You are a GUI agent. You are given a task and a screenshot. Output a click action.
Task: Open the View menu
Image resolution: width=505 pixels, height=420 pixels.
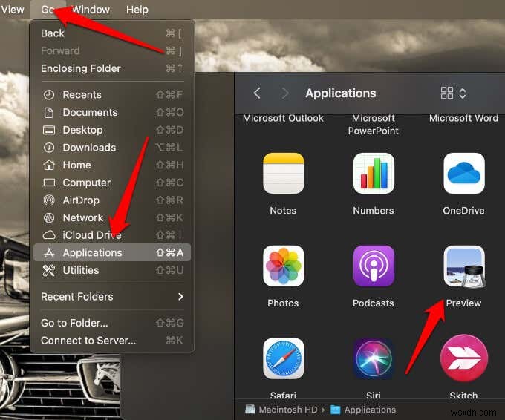(x=12, y=10)
